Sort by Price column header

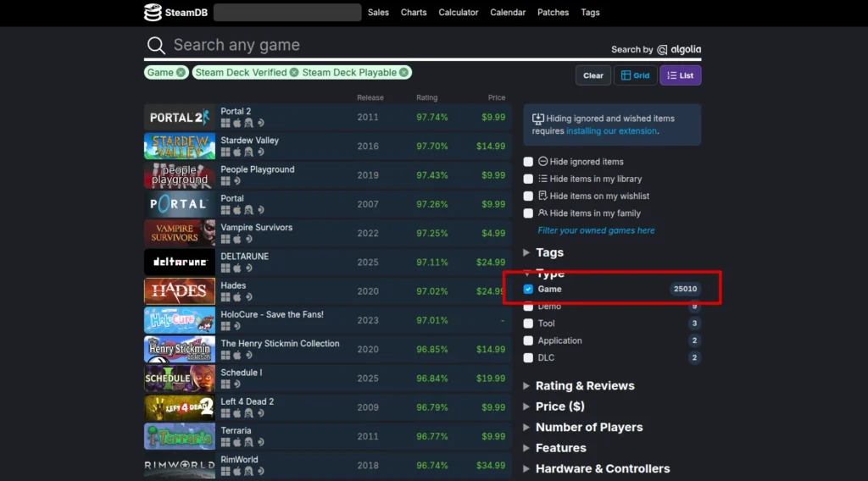(x=497, y=97)
